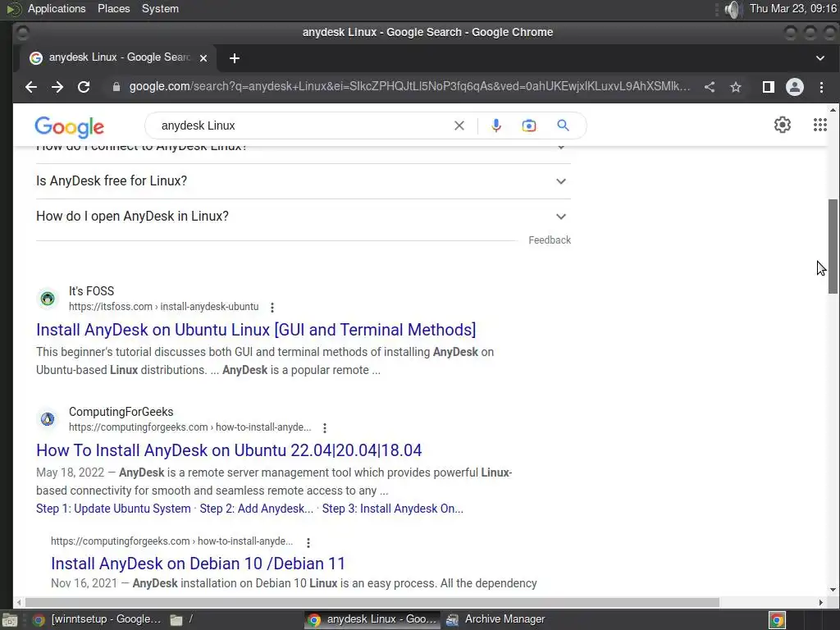Show desktop using the bottom-left panel icon
This screenshot has width=840, height=630.
[10, 620]
